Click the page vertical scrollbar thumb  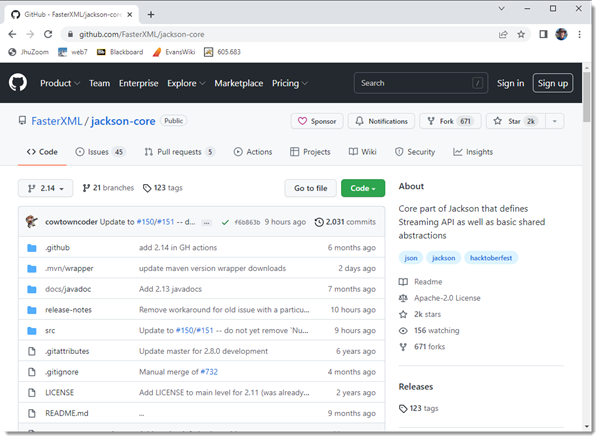click(x=587, y=96)
